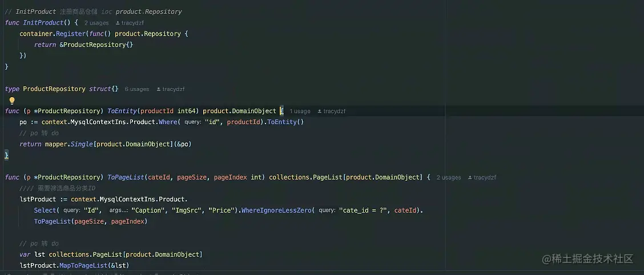Click the "ImgSrc" string literal
644x275 pixels.
(x=187, y=210)
